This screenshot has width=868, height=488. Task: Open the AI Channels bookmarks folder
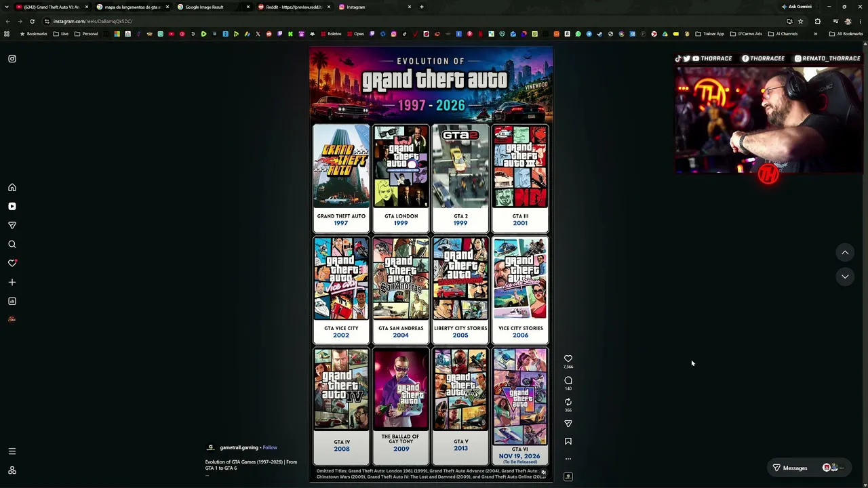[x=783, y=34]
